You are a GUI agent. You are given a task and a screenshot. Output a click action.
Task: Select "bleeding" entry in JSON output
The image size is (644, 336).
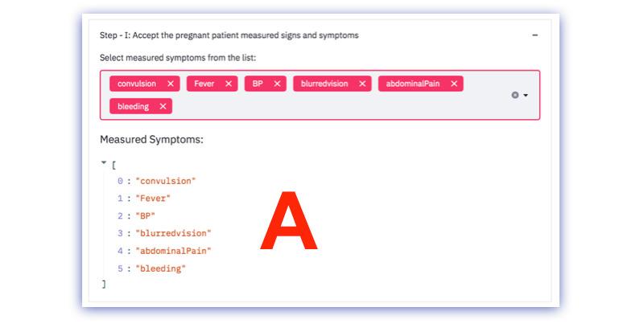(x=160, y=268)
